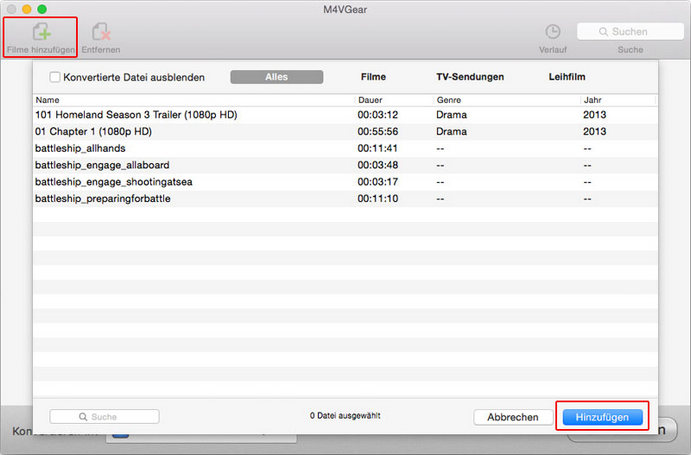Click duration 00:03:12 cell
691x455 pixels.
(x=378, y=115)
